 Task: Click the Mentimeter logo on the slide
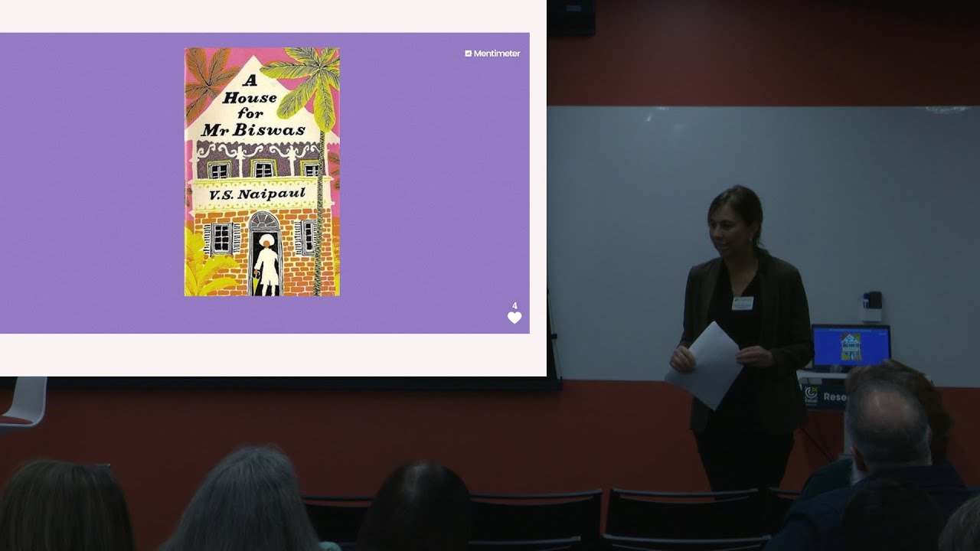492,54
